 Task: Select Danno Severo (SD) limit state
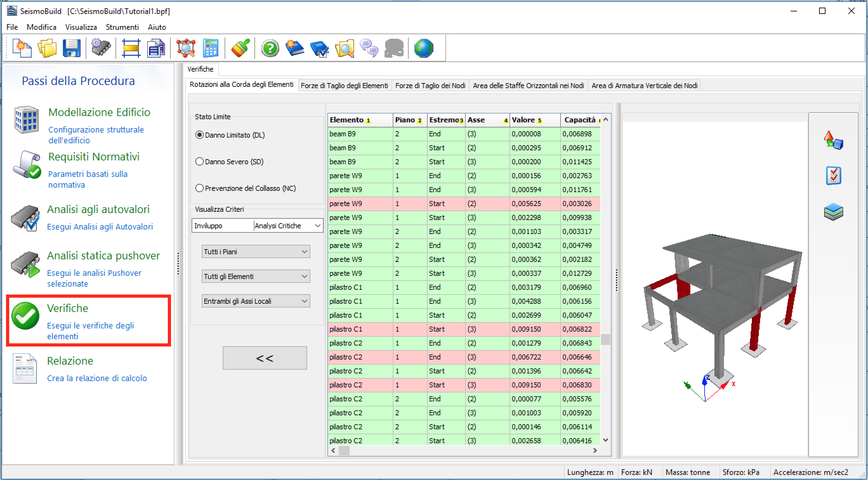(200, 162)
